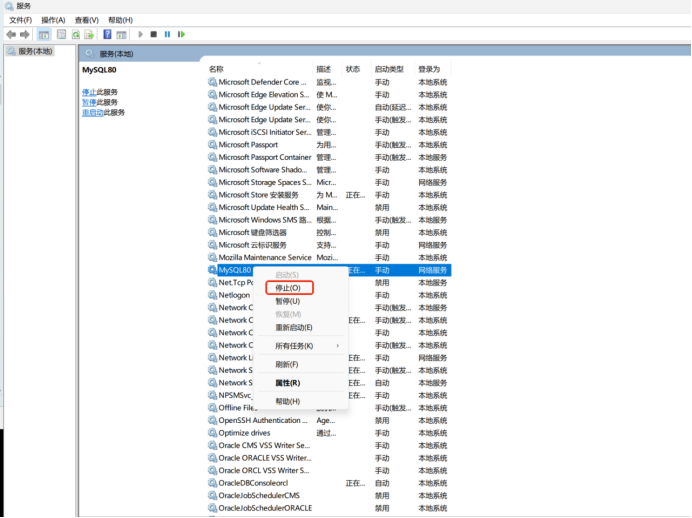
Task: Click the 自动(延迟... startup type cell
Action: pyautogui.click(x=393, y=107)
